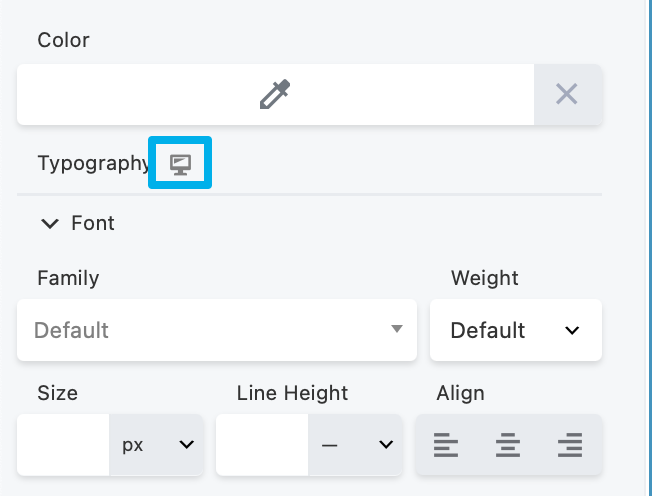Viewport: 652px width, 496px height.
Task: Click the Line Height input field
Action: (262, 445)
